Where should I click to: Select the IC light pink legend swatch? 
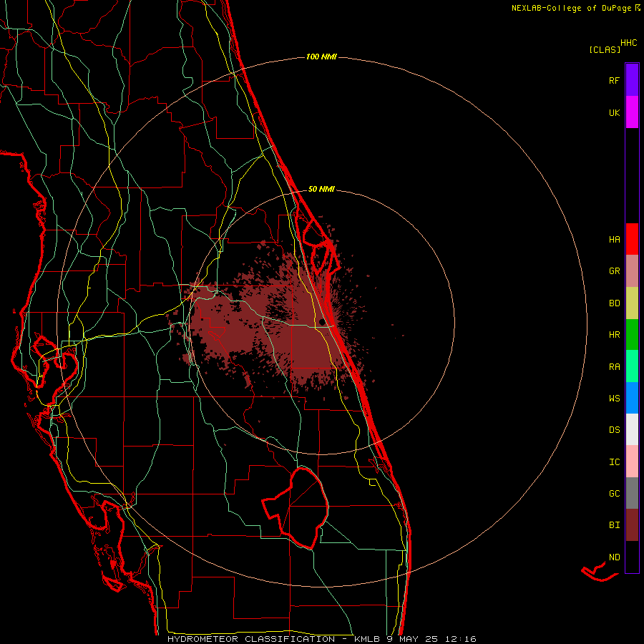[x=632, y=462]
